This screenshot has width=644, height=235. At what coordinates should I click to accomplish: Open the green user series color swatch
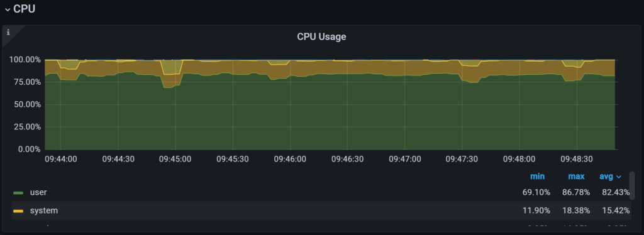pyautogui.click(x=18, y=193)
